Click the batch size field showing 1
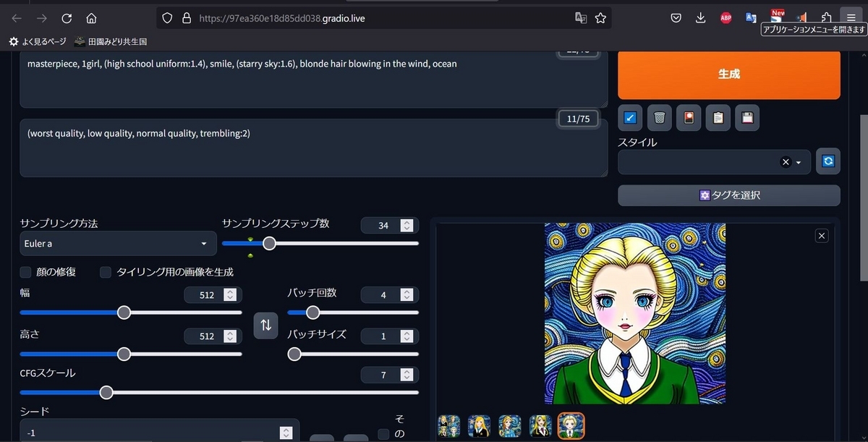 pos(389,336)
